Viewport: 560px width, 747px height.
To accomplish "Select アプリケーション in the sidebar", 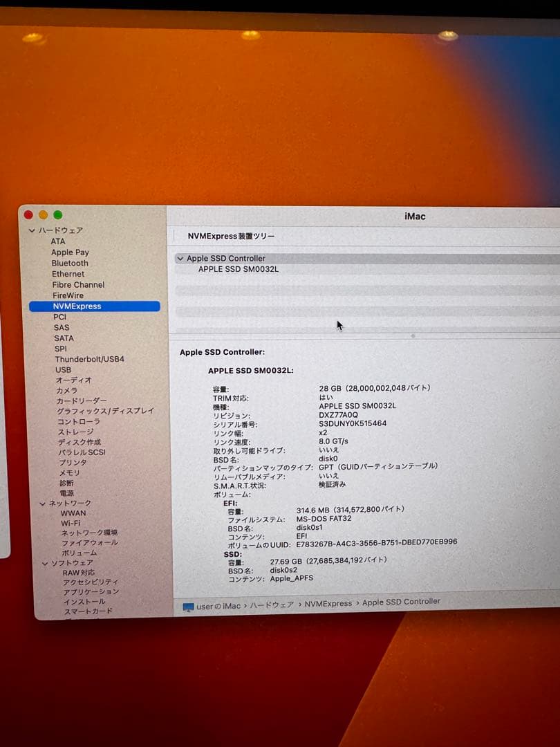I will coord(91,591).
